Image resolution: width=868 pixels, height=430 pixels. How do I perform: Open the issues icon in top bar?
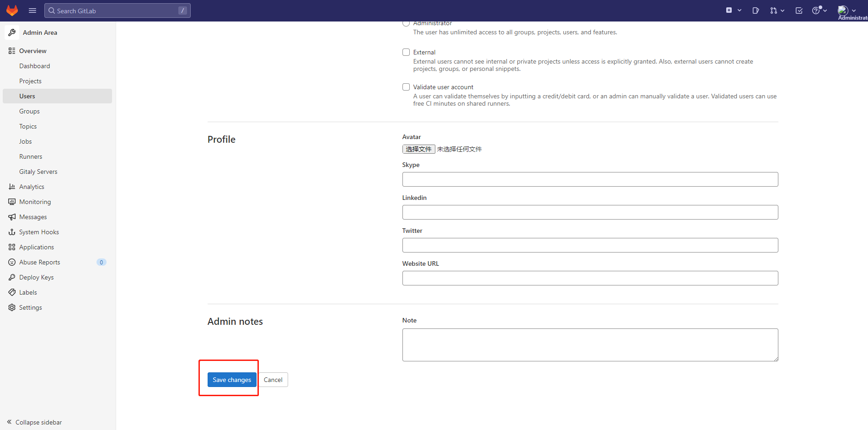(x=755, y=11)
